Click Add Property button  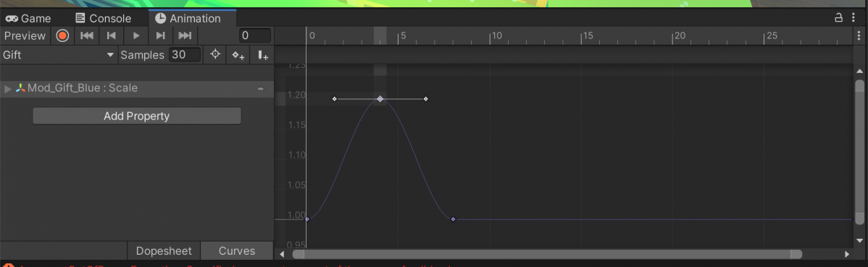click(x=137, y=116)
